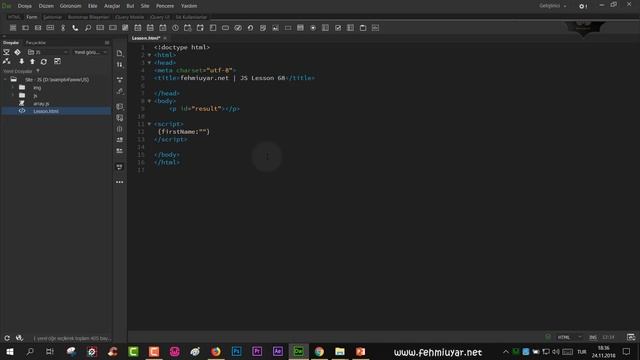Put files with up arrow icon
The image size is (640, 360).
(32, 61)
